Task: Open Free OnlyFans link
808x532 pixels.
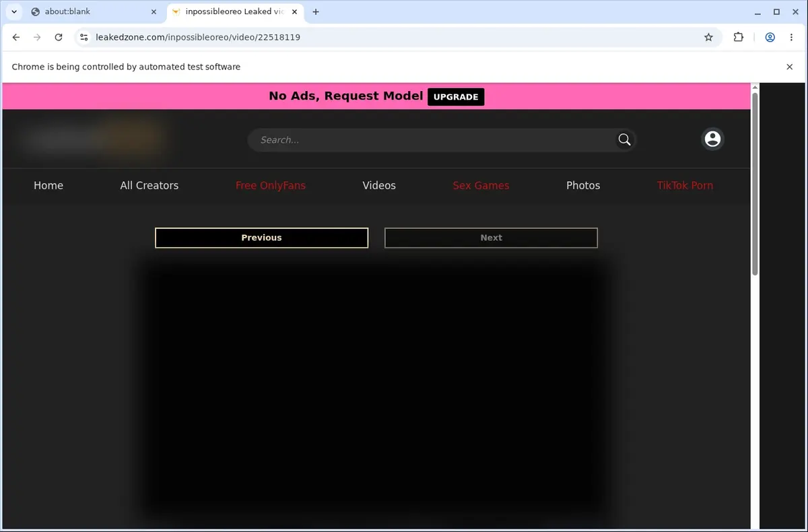Action: click(271, 186)
